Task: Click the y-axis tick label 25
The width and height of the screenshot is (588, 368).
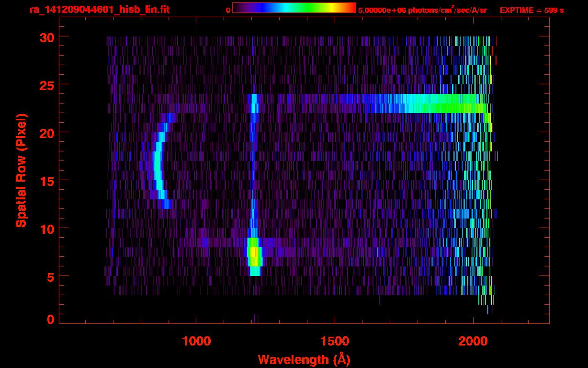Action: [x=46, y=85]
